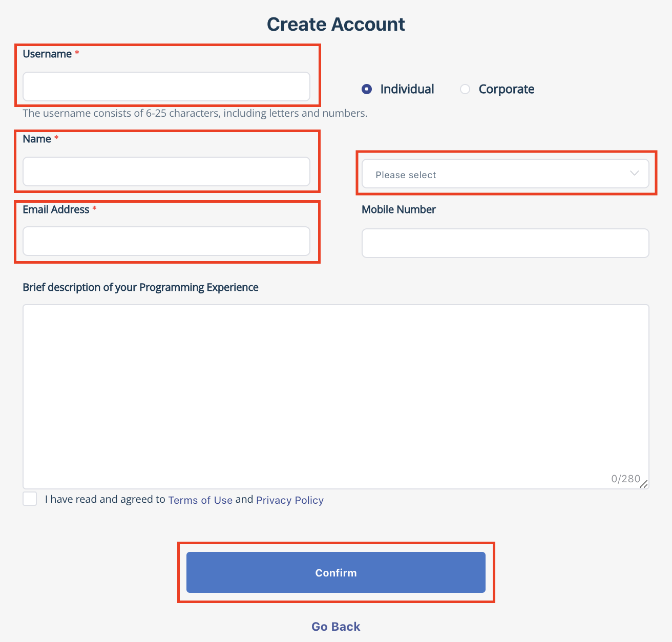Click the Create Account page heading
Image resolution: width=672 pixels, height=642 pixels.
click(335, 24)
